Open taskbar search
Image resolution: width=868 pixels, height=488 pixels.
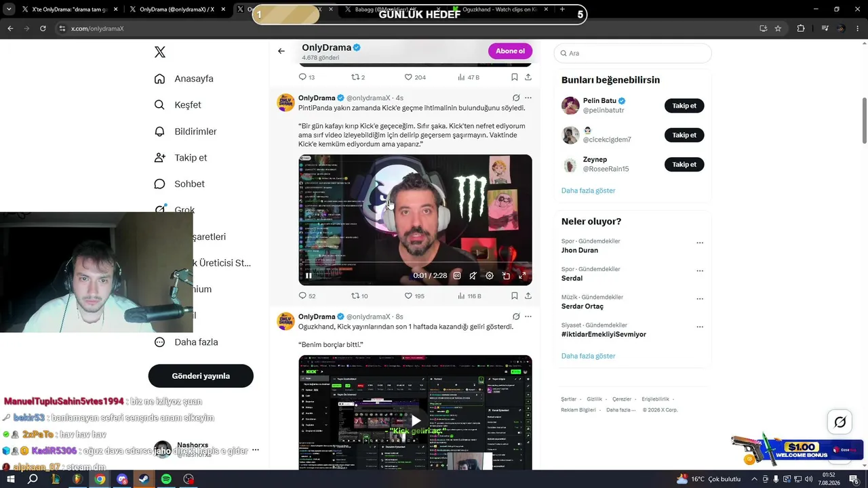33,479
